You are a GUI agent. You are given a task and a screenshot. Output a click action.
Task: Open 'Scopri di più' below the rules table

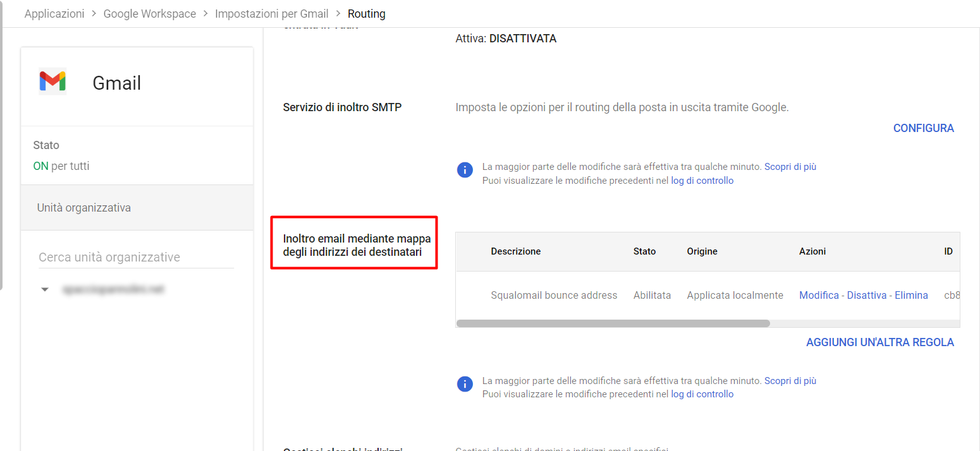[790, 381]
